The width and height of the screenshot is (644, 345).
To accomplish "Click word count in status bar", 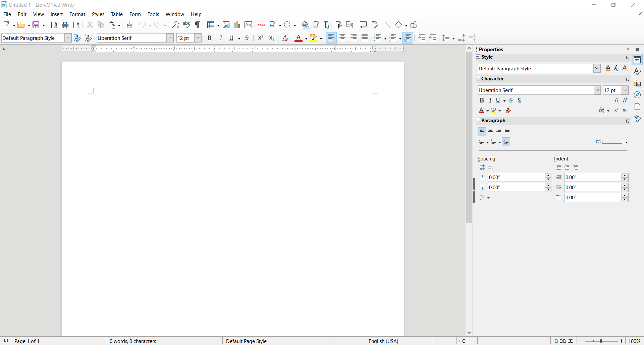I will pyautogui.click(x=133, y=341).
